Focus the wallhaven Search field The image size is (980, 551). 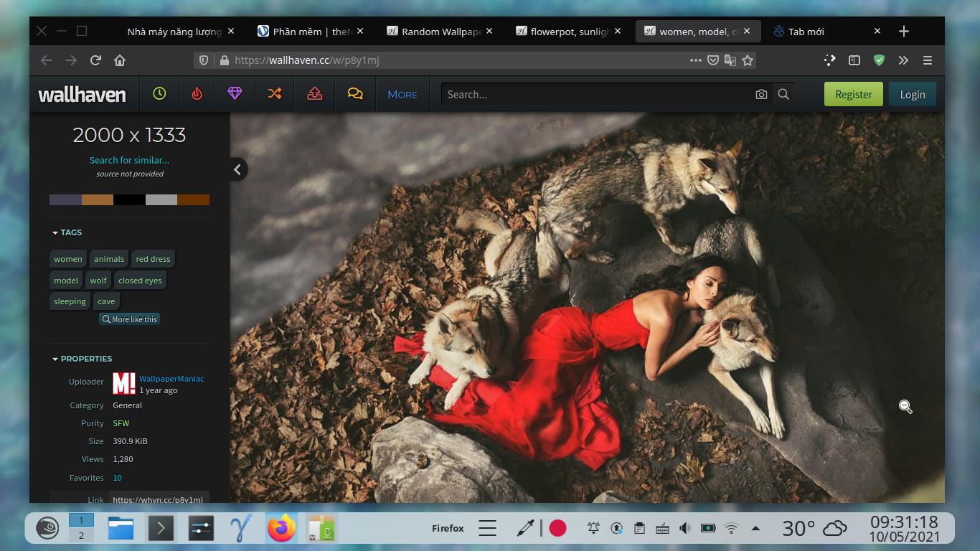(x=597, y=94)
